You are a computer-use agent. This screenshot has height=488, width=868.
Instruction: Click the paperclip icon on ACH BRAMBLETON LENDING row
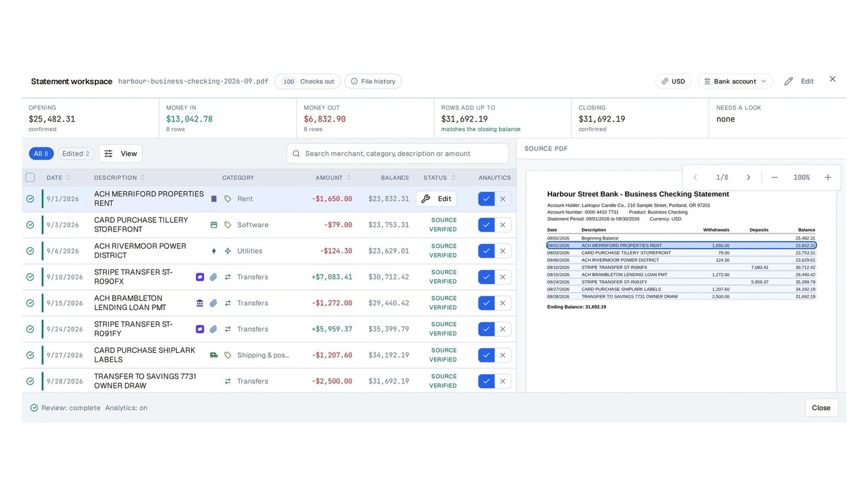[214, 303]
